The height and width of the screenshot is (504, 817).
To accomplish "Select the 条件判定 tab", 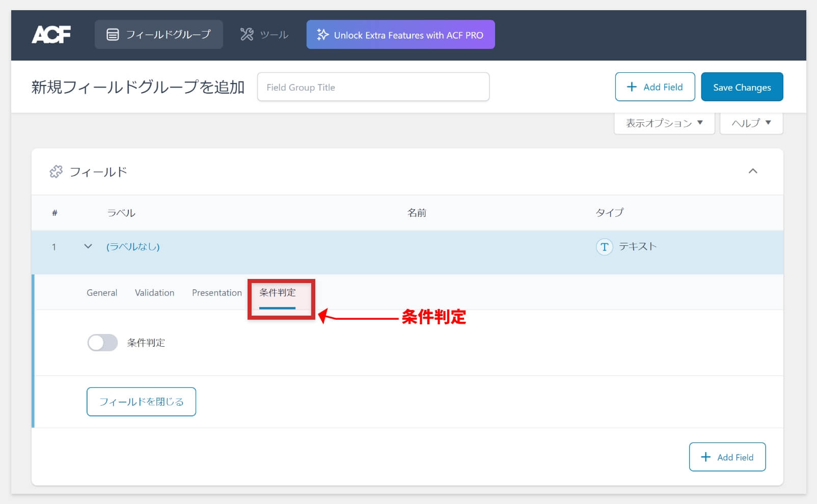I will coord(278,293).
